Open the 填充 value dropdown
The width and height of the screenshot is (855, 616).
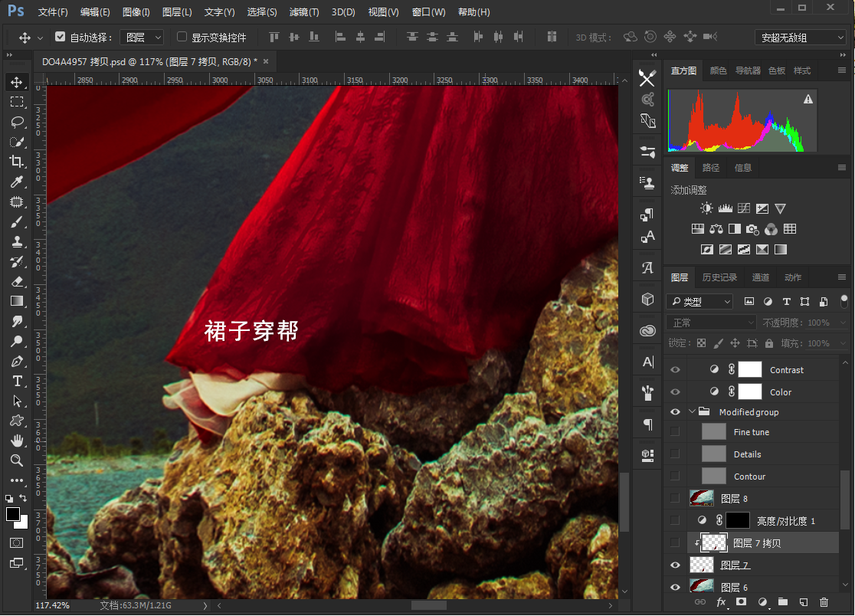click(x=842, y=343)
